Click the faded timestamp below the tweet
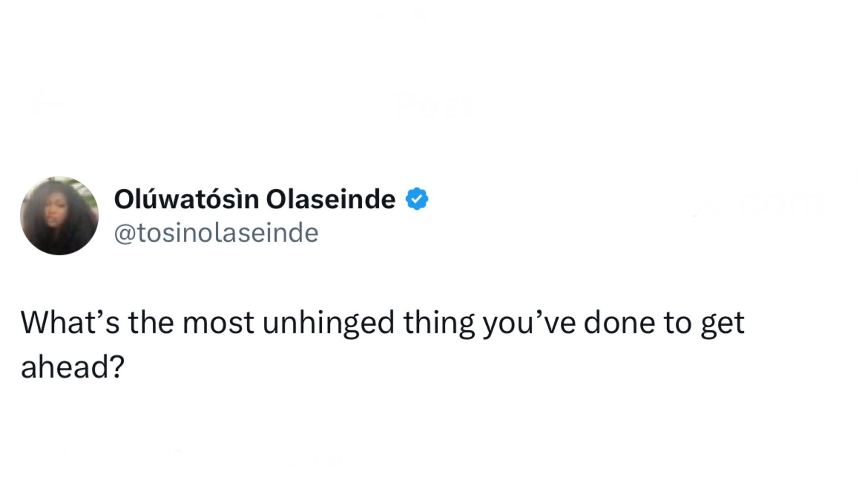 [145, 458]
